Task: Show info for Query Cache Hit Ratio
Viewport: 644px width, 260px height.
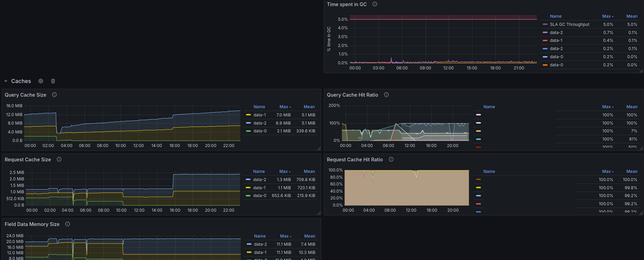Action: [x=386, y=95]
